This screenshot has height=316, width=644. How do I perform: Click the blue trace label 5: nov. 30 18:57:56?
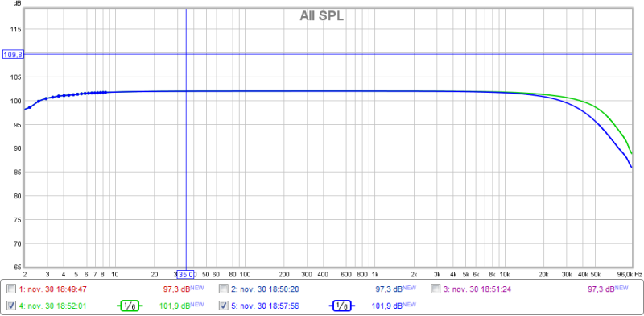pyautogui.click(x=265, y=306)
